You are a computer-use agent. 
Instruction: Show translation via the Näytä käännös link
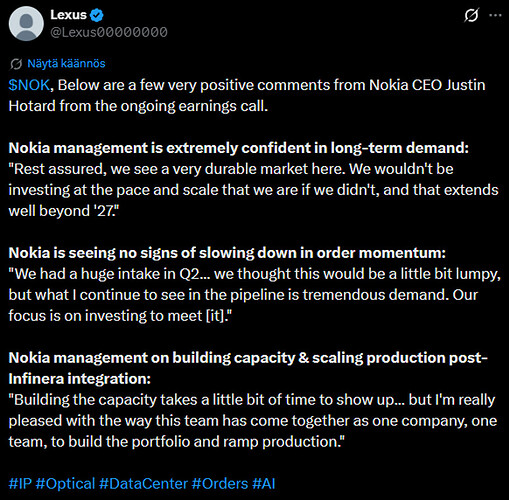(x=66, y=63)
